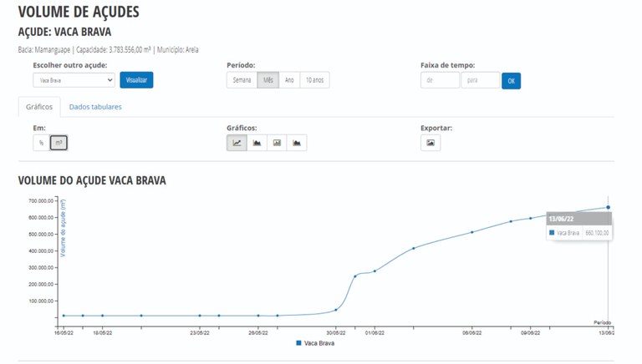Set period to Mês
642x364 pixels.
point(268,80)
